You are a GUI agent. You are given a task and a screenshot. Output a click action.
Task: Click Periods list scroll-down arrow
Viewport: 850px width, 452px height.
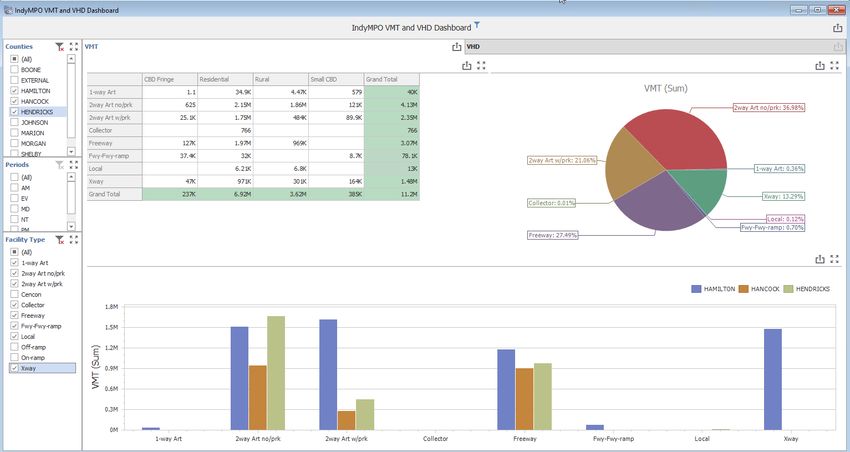click(71, 226)
